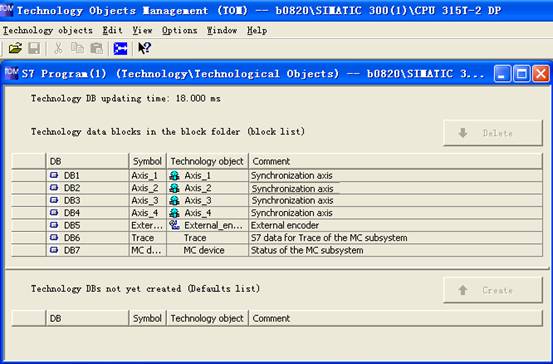Click the DB5 text cell
Viewport: 553px width, 364px height.
click(x=72, y=225)
